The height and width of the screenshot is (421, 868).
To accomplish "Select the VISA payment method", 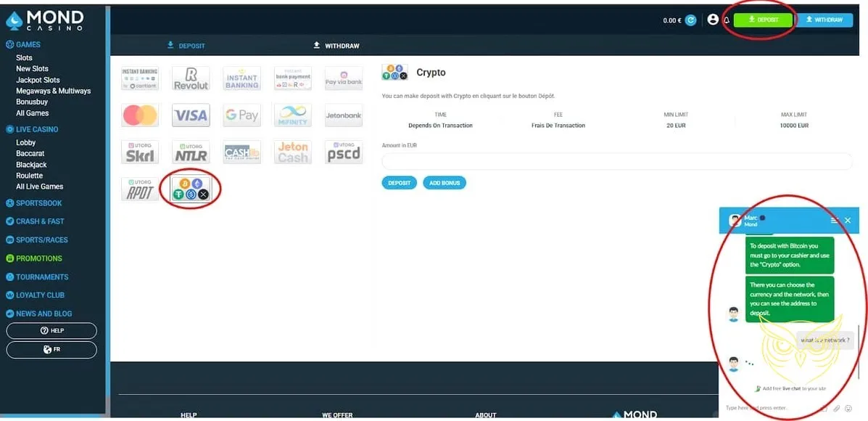I will (x=191, y=115).
